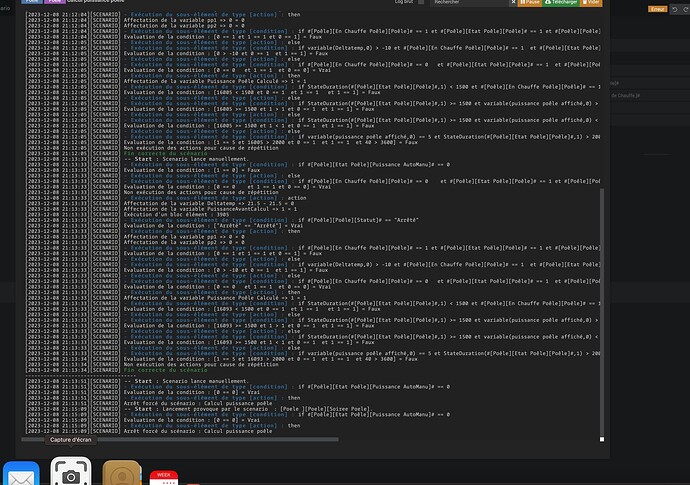Click the log's vertical scrollbar

click(x=602, y=311)
